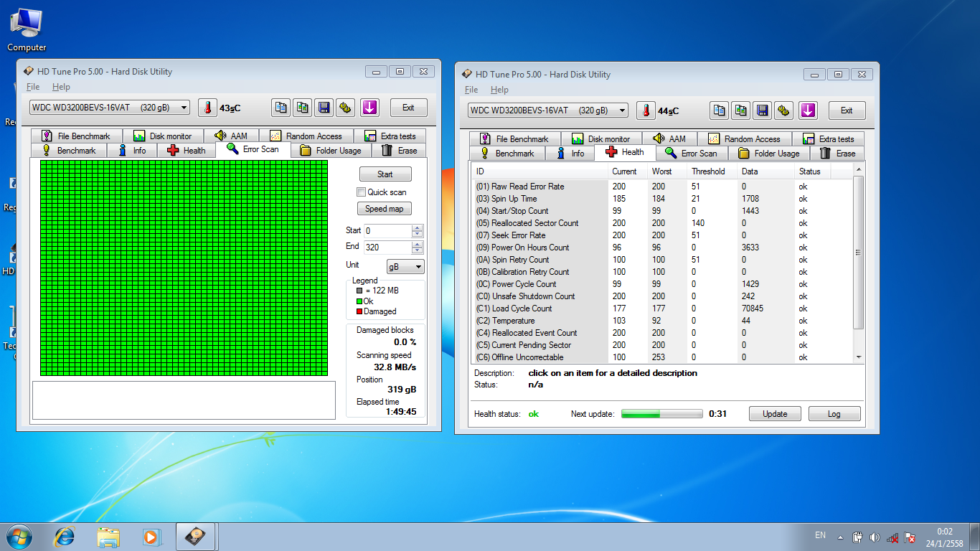Click Exit button in Health window
Viewport: 980px width, 551px height.
[847, 110]
